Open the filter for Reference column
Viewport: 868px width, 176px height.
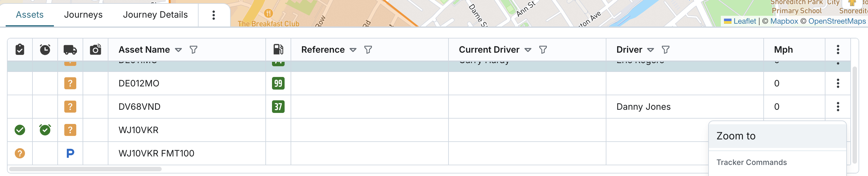point(368,50)
